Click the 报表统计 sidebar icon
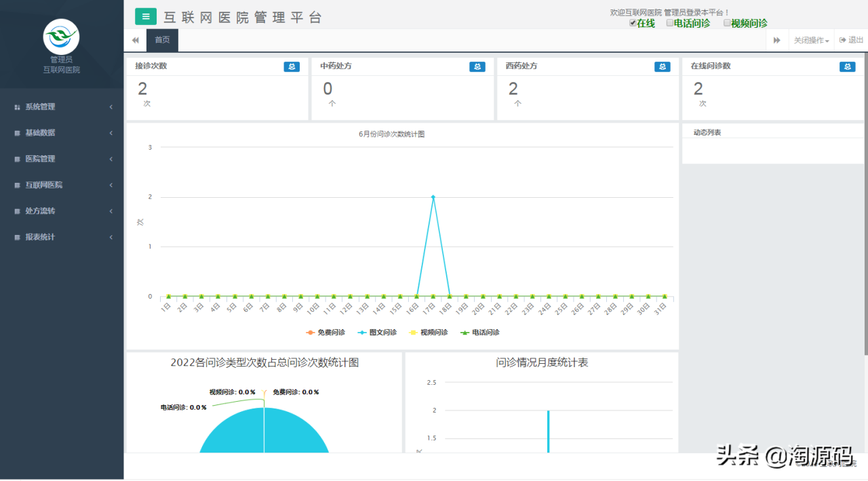868x481 pixels. [x=18, y=237]
